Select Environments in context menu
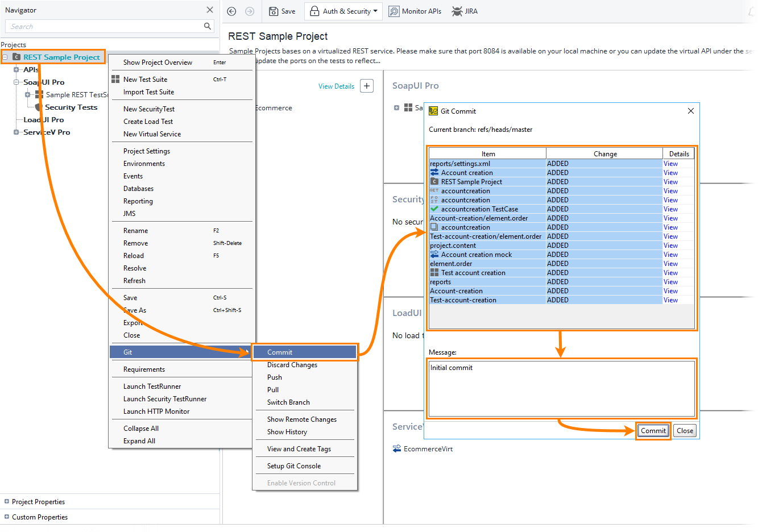The width and height of the screenshot is (758, 532). click(181, 164)
